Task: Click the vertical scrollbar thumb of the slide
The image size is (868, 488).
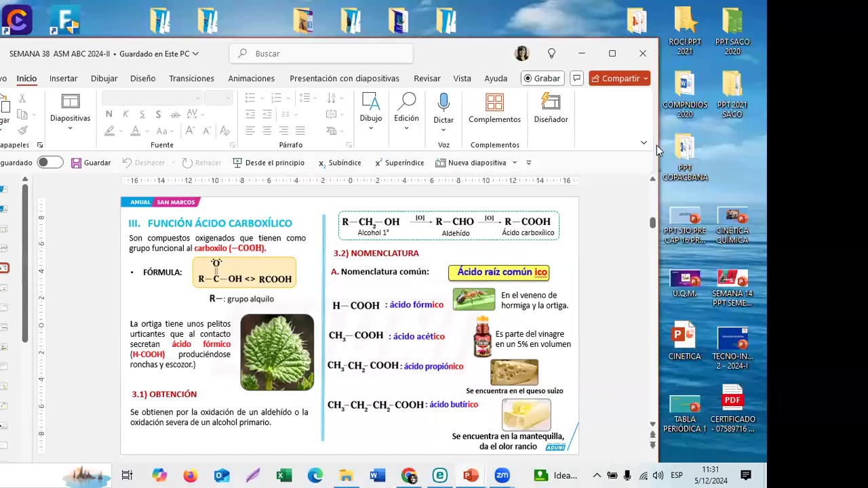Action: 652,223
